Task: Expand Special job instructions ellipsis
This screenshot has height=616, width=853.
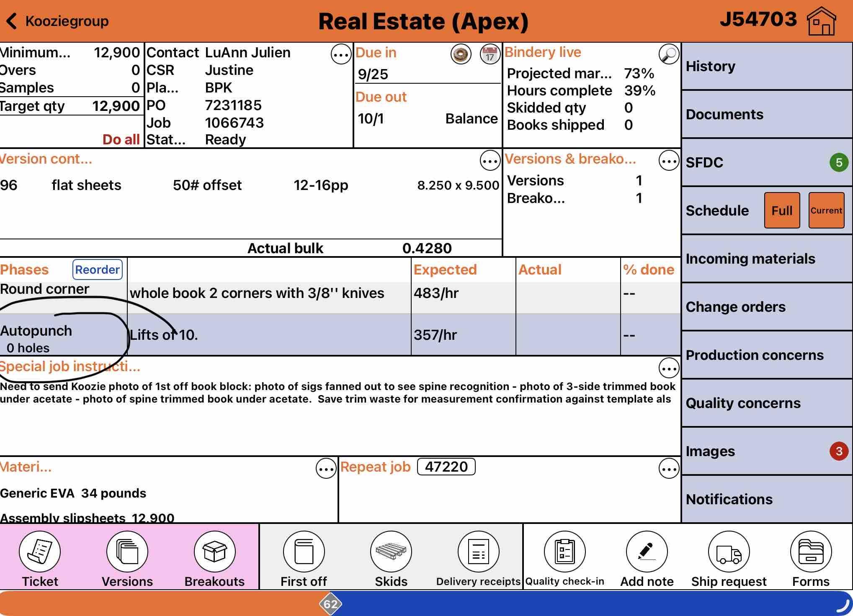Action: [669, 368]
